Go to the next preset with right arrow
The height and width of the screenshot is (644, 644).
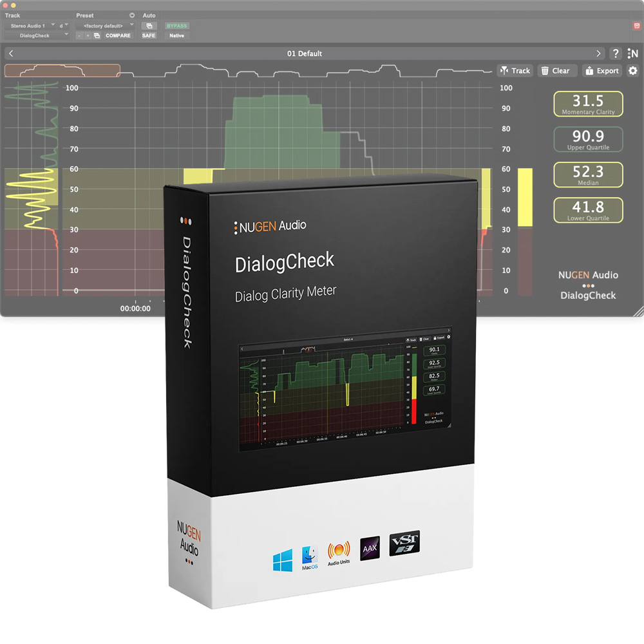(598, 53)
